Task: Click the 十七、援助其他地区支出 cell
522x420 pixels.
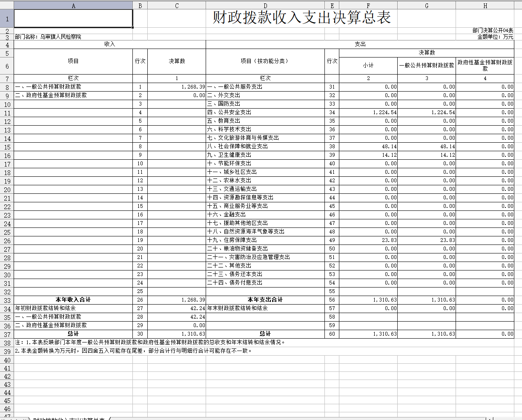Action: (x=265, y=223)
